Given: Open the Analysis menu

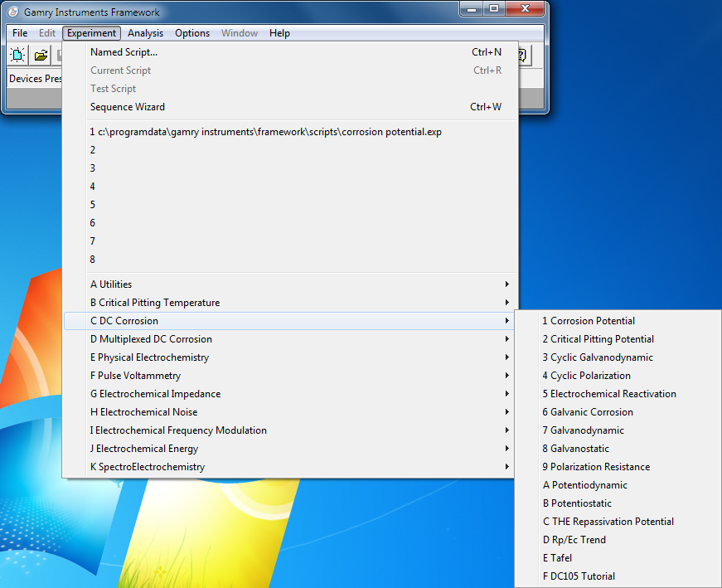Looking at the screenshot, I should pos(146,33).
